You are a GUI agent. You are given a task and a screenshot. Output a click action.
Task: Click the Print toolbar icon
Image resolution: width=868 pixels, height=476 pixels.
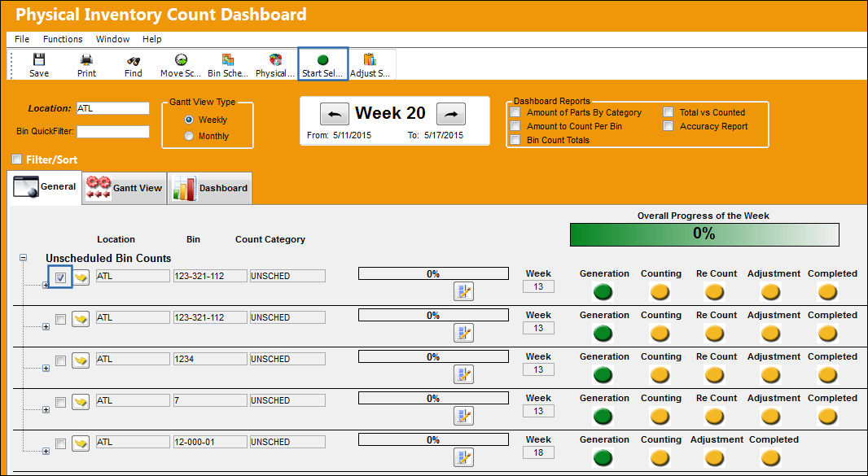click(86, 59)
